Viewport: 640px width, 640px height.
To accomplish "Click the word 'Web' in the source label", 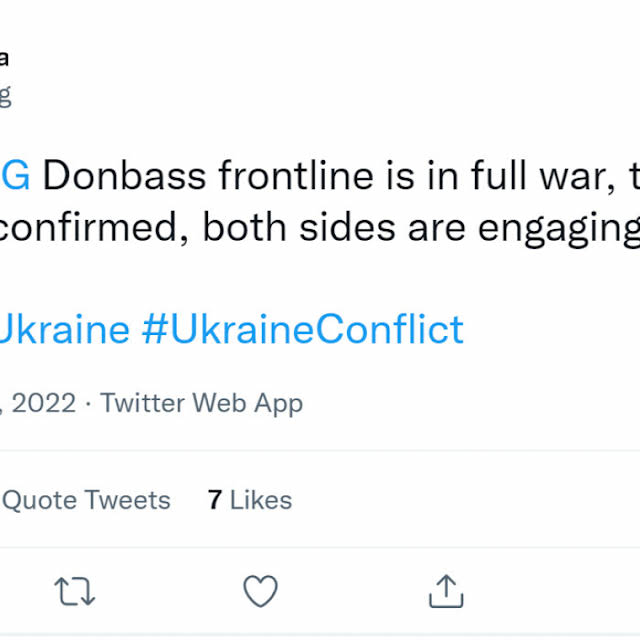I will click(217, 403).
